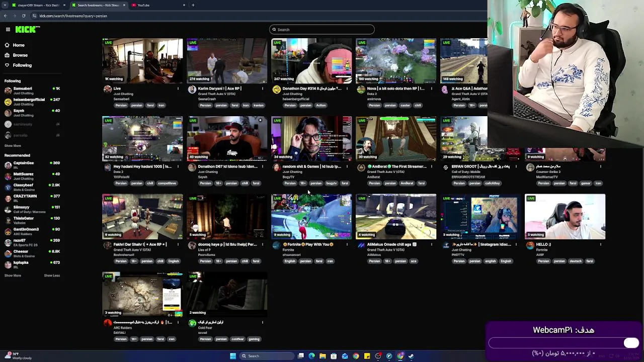The width and height of the screenshot is (644, 362).
Task: Open options menu for Donathon Day #314 stream
Action: point(347,88)
